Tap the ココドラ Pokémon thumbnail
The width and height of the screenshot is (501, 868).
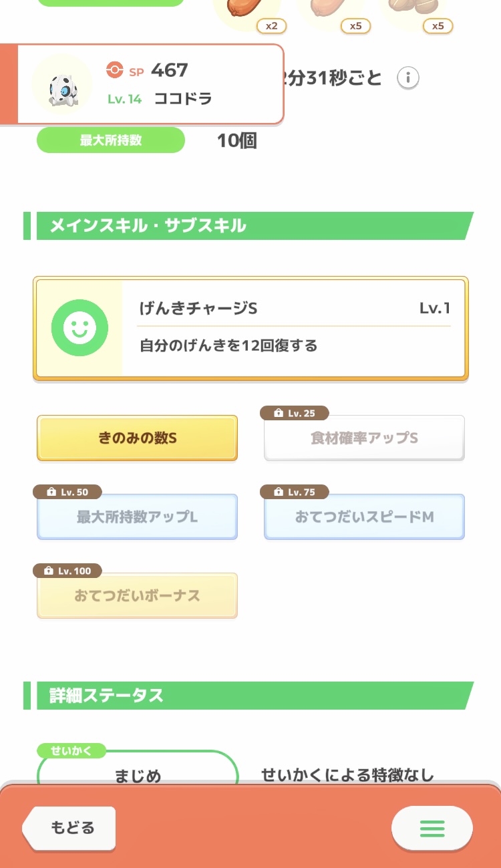click(62, 85)
